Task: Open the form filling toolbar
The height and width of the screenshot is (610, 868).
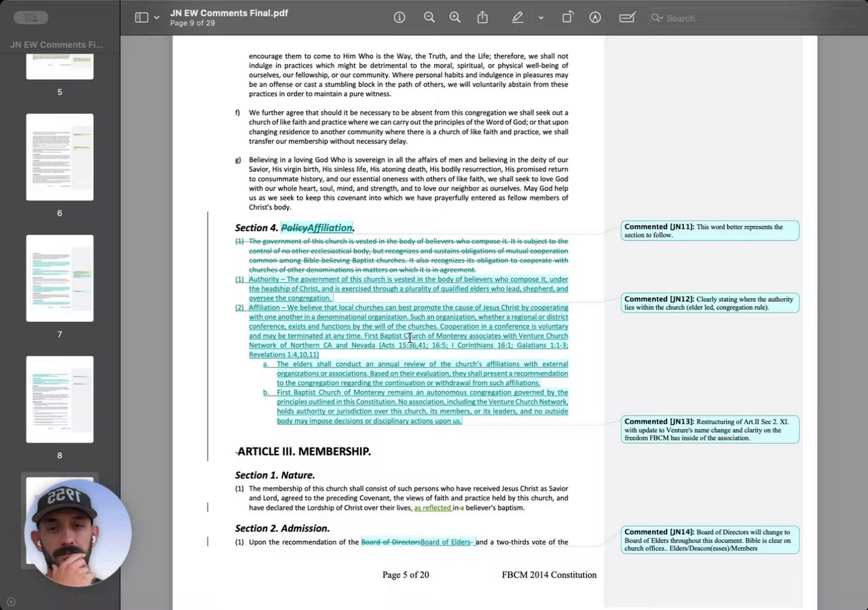Action: click(x=627, y=18)
